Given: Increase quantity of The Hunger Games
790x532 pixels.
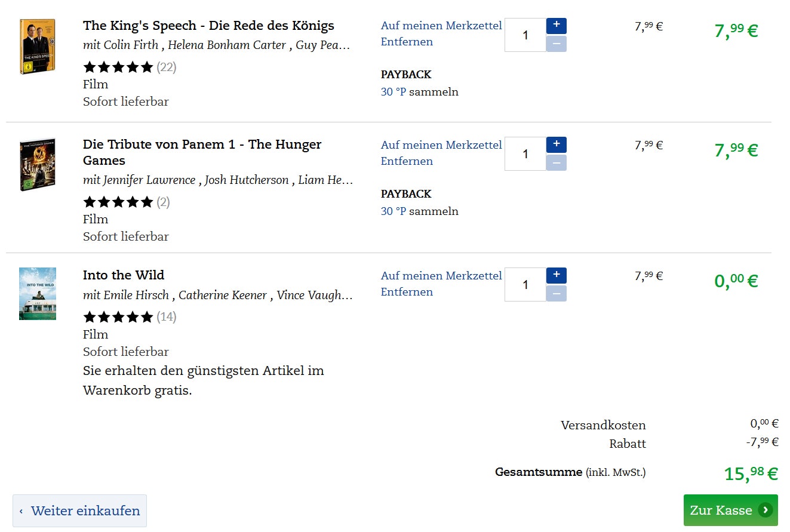Looking at the screenshot, I should (556, 144).
